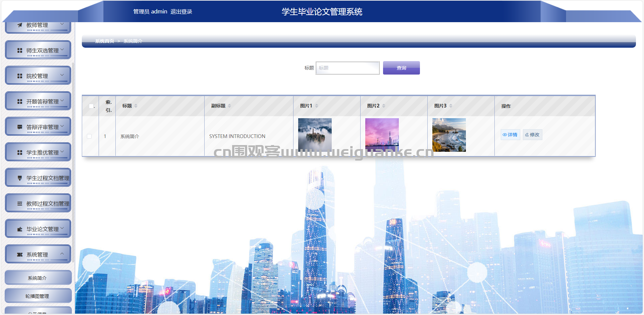Expand the 教师管理 chevron
The height and width of the screenshot is (315, 644).
62,24
